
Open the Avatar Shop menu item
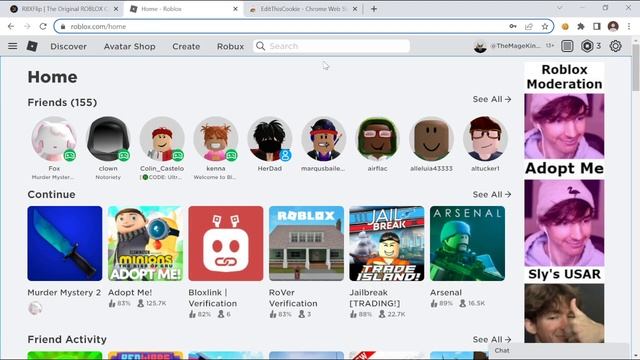click(x=129, y=47)
